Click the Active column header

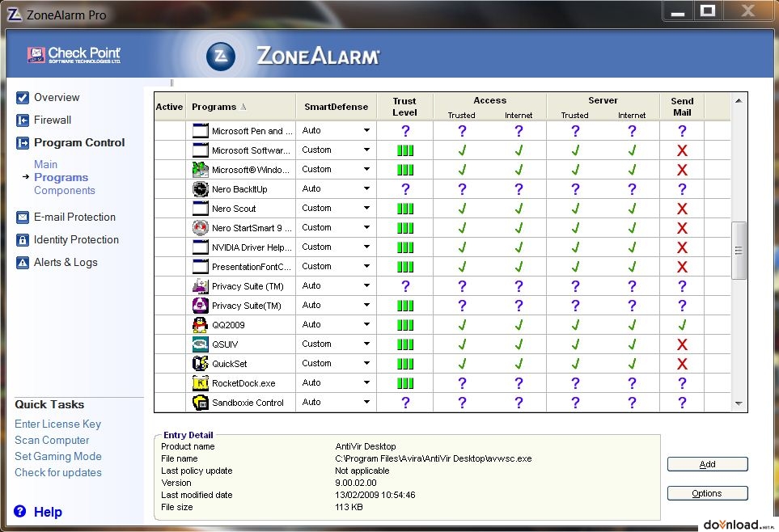coord(169,107)
